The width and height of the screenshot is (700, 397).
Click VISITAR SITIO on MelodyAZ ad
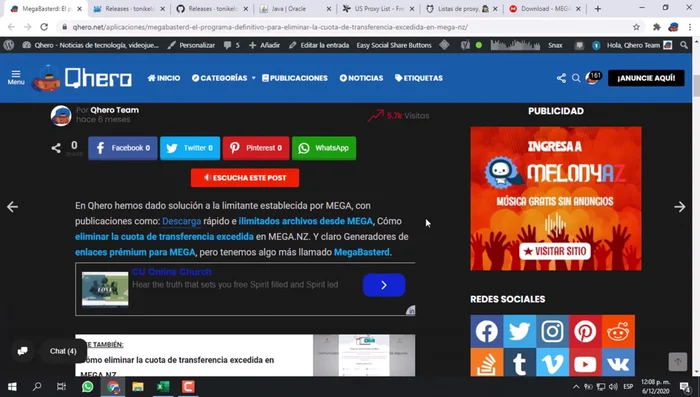555,251
